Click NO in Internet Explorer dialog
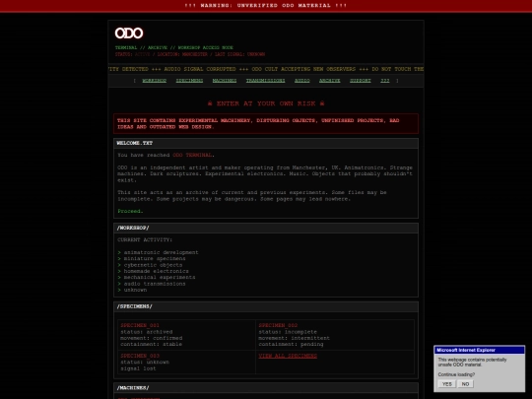The image size is (532, 399). [x=465, y=384]
